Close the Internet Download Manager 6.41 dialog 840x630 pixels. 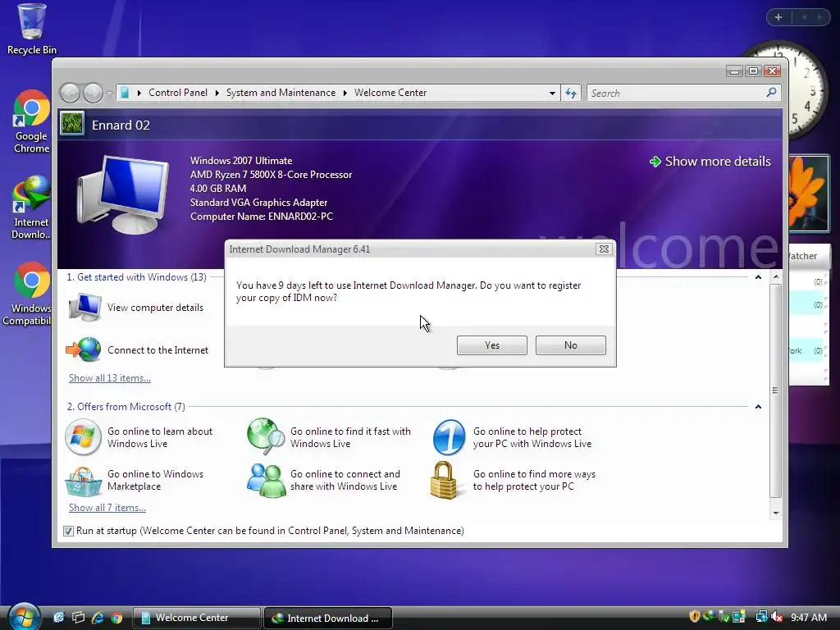pyautogui.click(x=604, y=249)
